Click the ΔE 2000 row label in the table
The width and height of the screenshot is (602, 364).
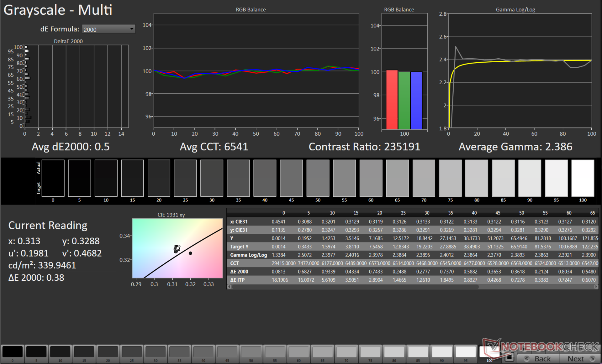tap(239, 272)
